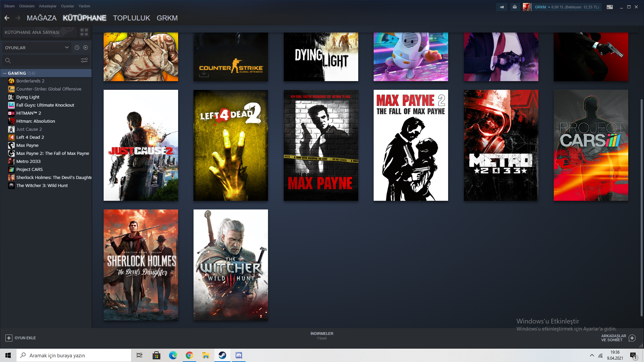The image size is (644, 362).
Task: Select Counter-Strike: Global Offensive in list
Action: coord(49,89)
